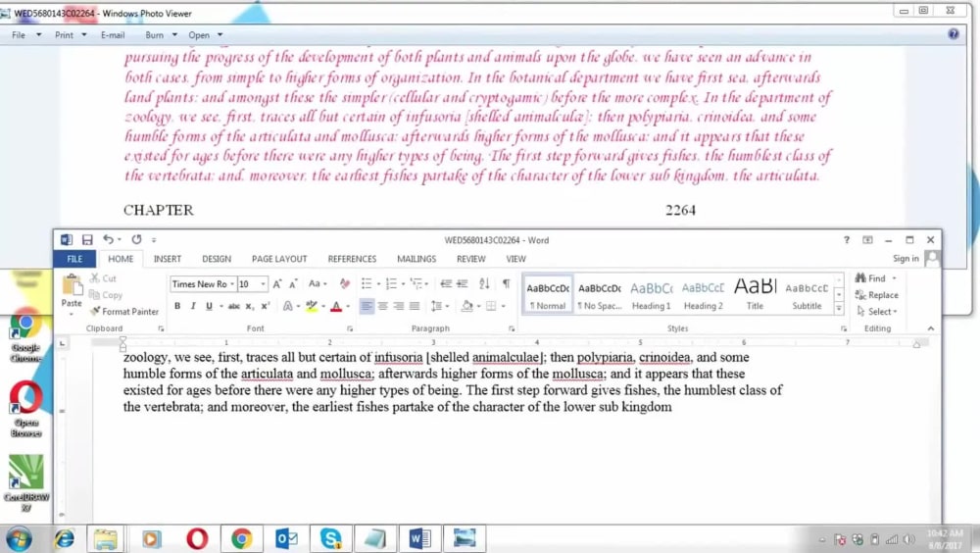This screenshot has width=980, height=553.
Task: Decrease the paragraph indent
Action: [x=446, y=284]
